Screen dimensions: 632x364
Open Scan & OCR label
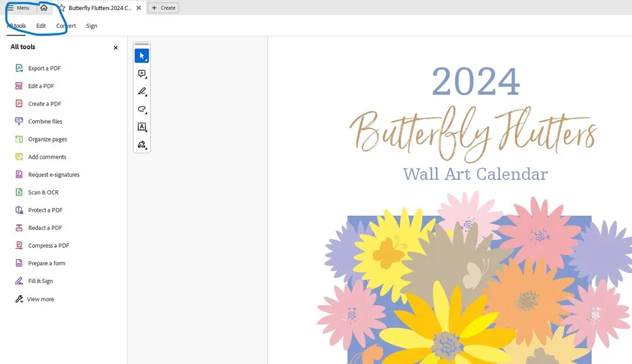(x=43, y=192)
